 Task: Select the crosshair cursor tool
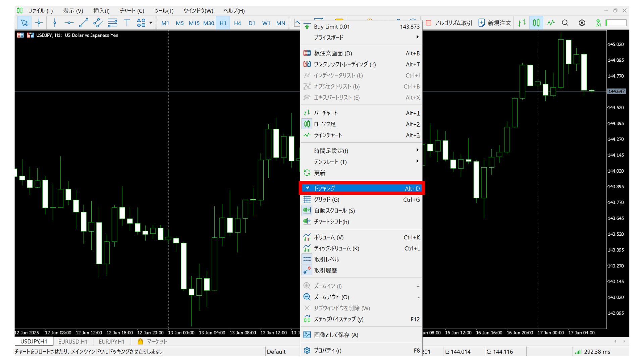[39, 23]
